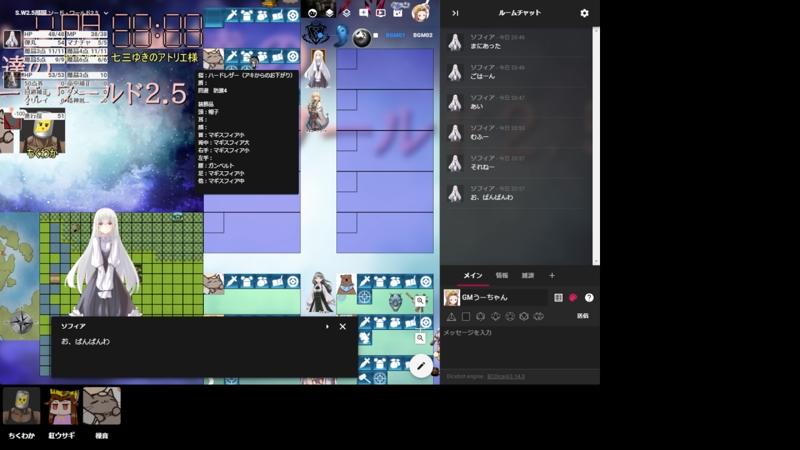
Task: Close the ソフィア dialogue popup
Action: pyautogui.click(x=342, y=326)
